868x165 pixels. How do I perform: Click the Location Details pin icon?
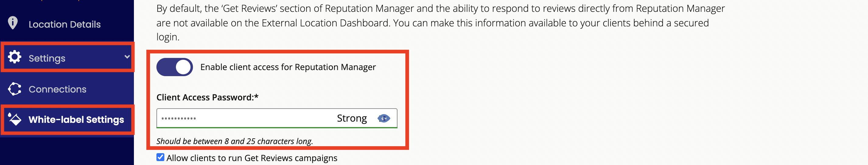coord(13,23)
